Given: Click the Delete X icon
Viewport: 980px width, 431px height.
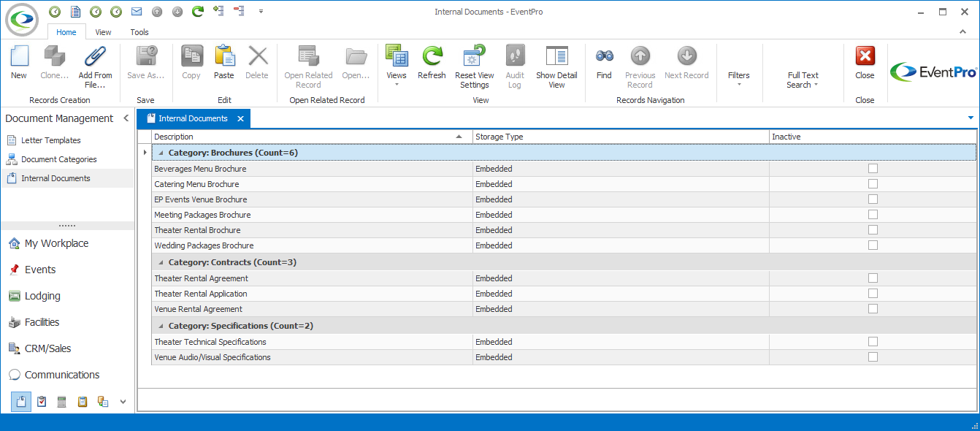Looking at the screenshot, I should [257, 56].
